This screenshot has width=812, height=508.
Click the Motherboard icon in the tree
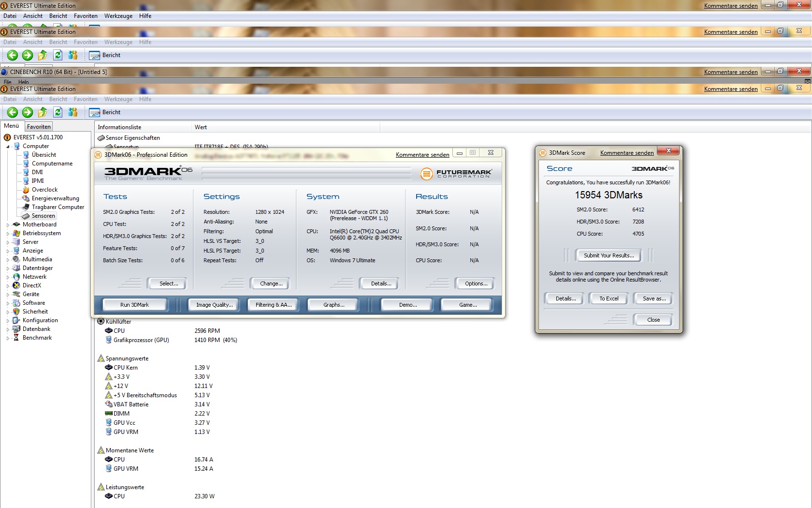[17, 224]
